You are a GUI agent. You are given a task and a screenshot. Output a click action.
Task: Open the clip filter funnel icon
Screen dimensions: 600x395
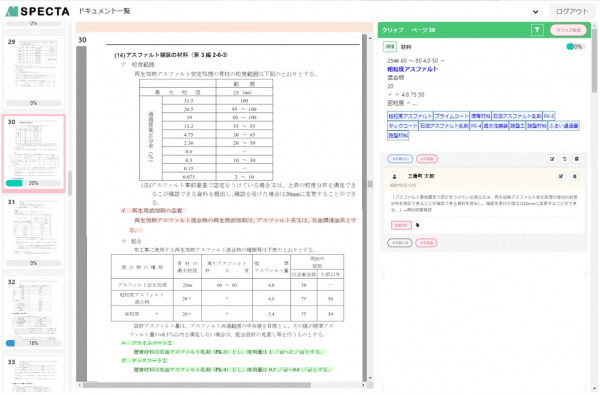[x=537, y=30]
